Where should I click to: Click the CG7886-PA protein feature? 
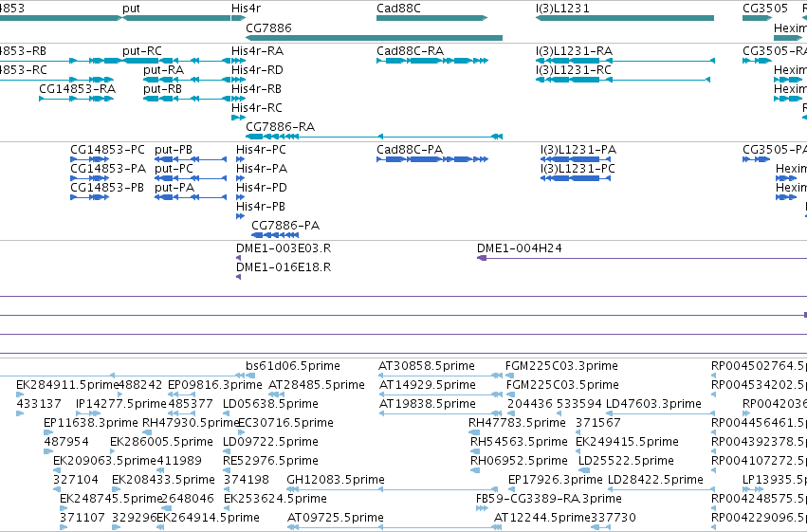(275, 235)
